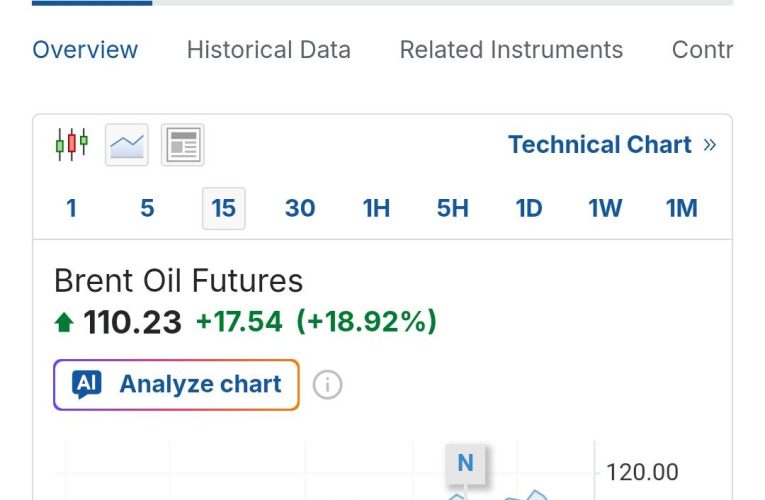Screen dimensions: 765x500
Task: Click the double chevron after Technical Chart
Action: (x=710, y=145)
